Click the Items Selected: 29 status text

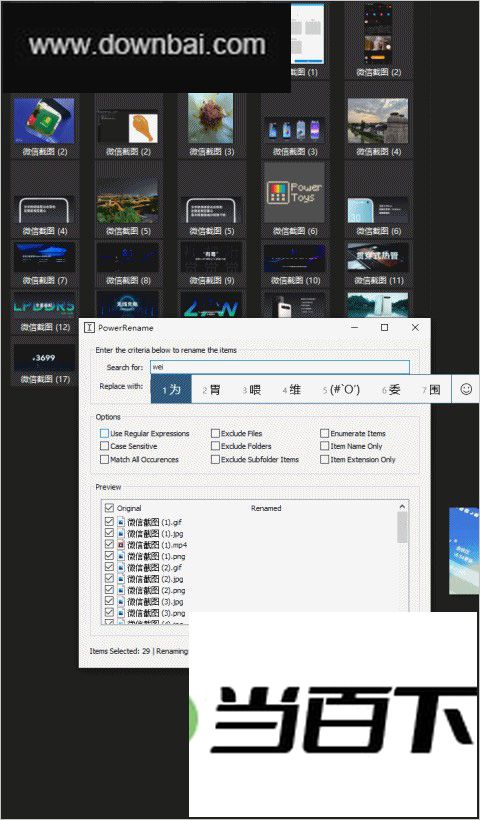coord(119,651)
